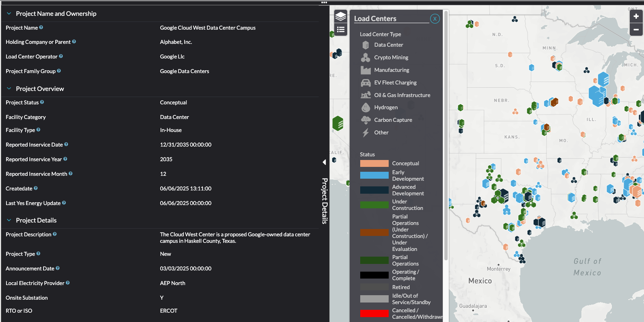Show help for Load Center Operator
This screenshot has height=322, width=644.
pyautogui.click(x=61, y=56)
